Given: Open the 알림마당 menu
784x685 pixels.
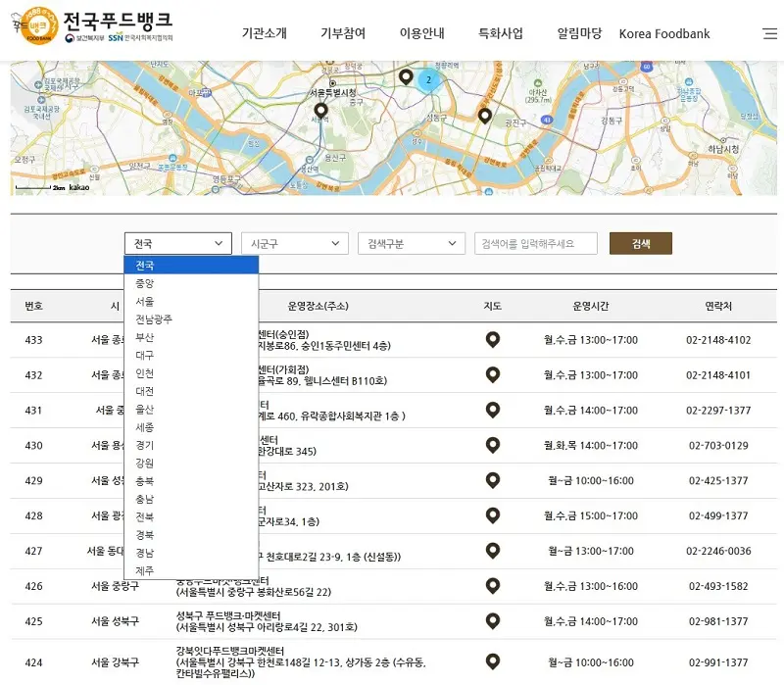Looking at the screenshot, I should pyautogui.click(x=579, y=33).
